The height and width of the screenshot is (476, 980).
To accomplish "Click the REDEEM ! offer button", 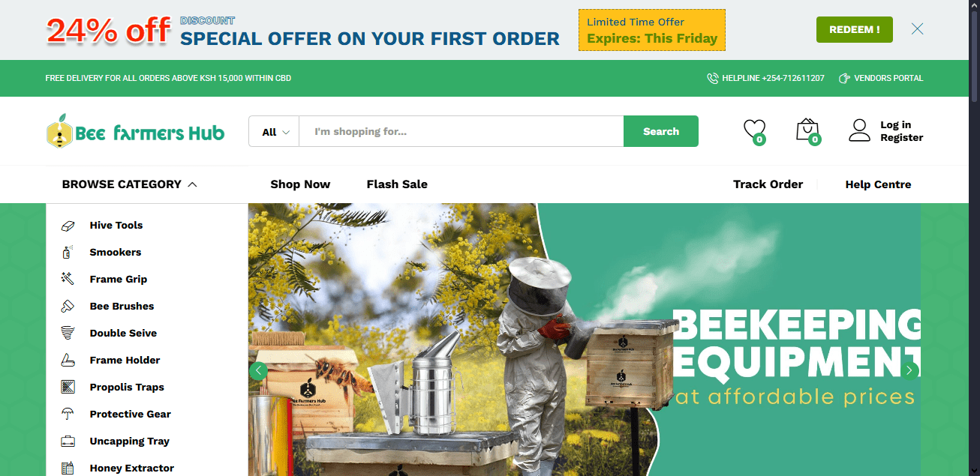I will [855, 29].
